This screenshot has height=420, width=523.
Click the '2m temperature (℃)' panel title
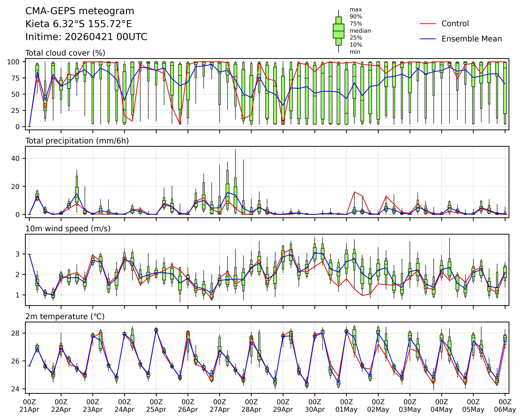coord(65,316)
